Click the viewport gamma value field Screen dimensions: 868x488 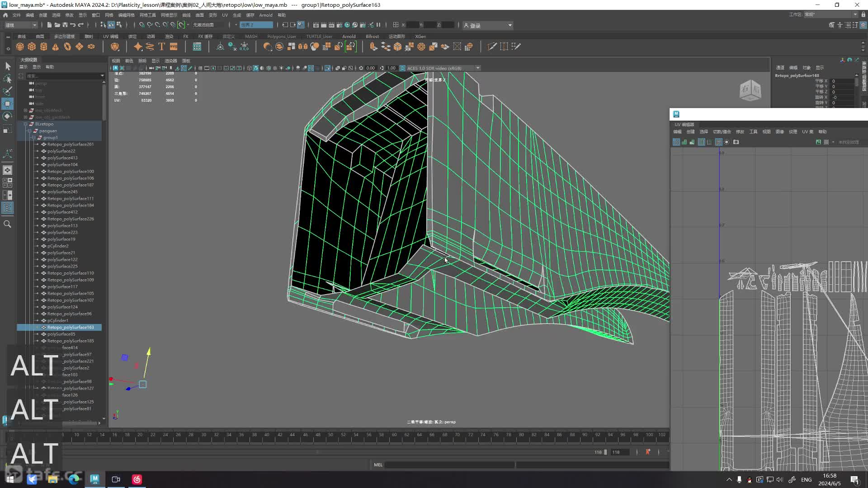tap(392, 68)
